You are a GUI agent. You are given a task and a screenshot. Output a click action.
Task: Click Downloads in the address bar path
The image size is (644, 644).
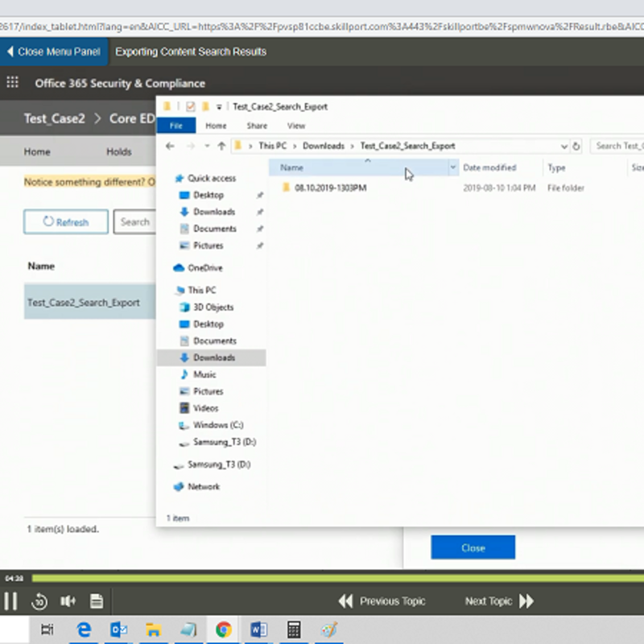pos(324,146)
